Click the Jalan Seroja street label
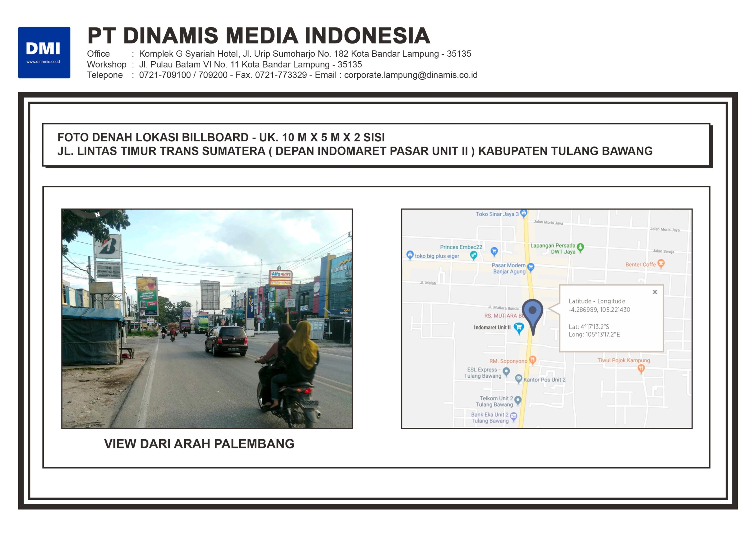Screen dimensions: 756x535 pos(664,251)
